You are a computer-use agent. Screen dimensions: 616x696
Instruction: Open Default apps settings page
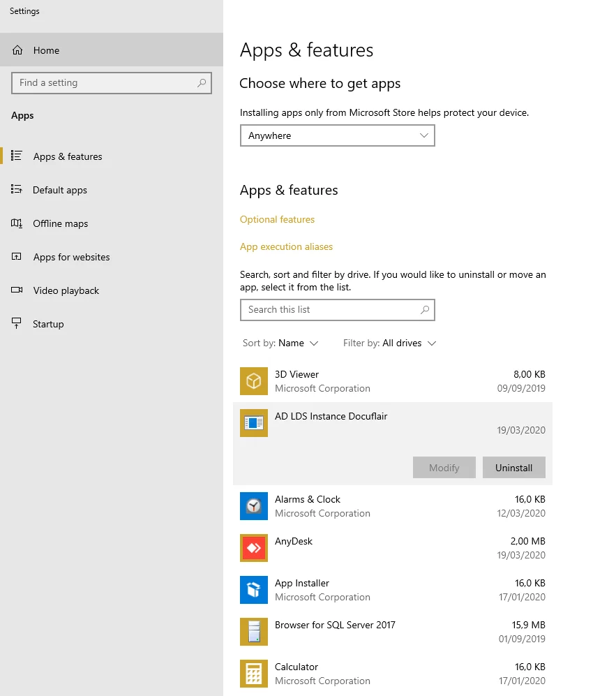59,190
